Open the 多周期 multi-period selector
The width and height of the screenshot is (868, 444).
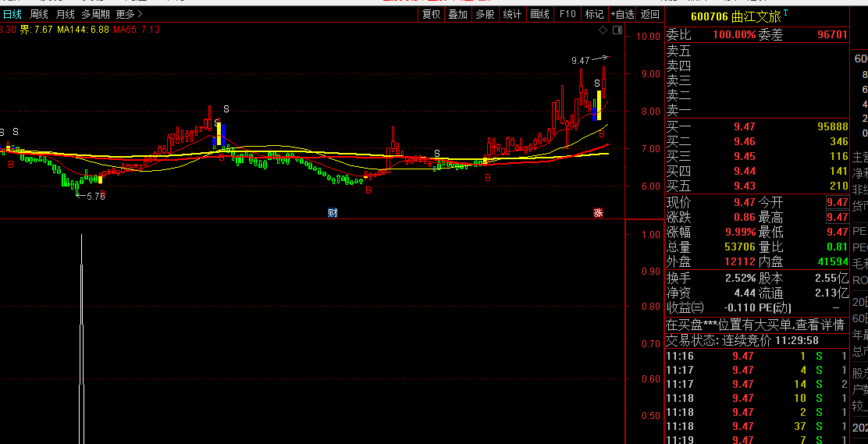[x=96, y=14]
